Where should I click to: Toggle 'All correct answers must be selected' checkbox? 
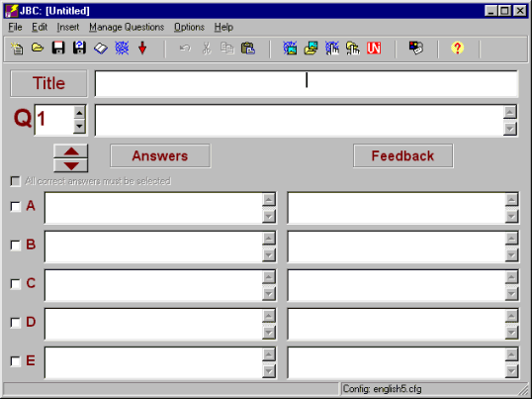click(x=15, y=181)
